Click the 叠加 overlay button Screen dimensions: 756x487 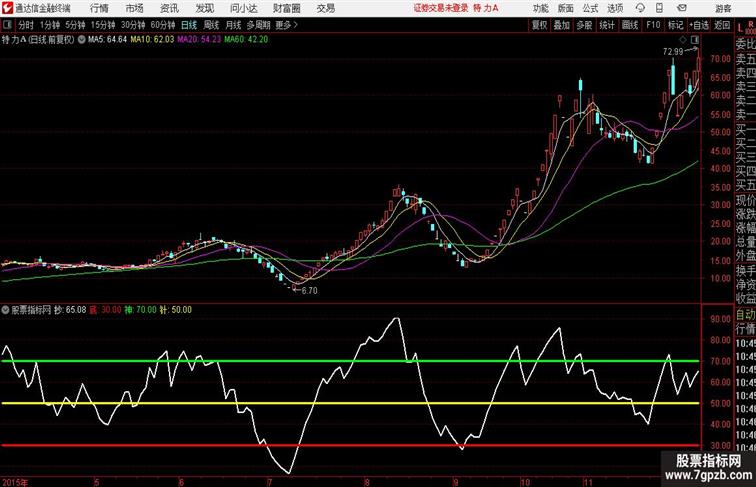click(x=562, y=25)
